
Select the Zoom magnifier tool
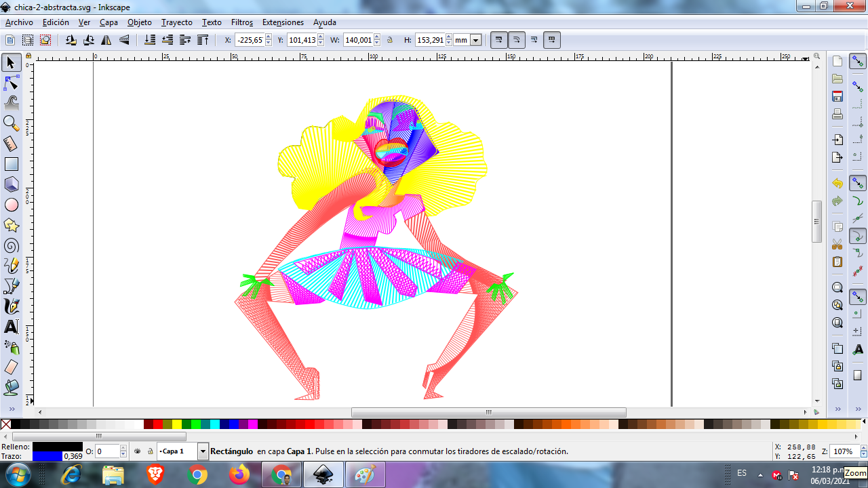point(11,123)
